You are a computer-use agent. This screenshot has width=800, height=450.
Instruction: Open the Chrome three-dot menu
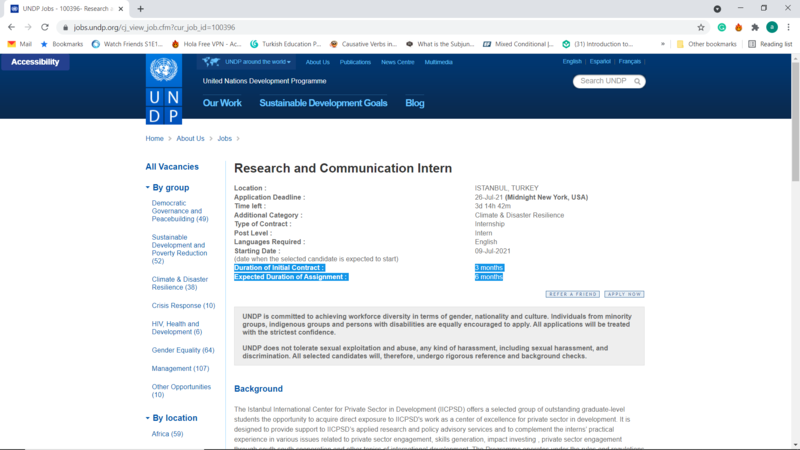(788, 28)
